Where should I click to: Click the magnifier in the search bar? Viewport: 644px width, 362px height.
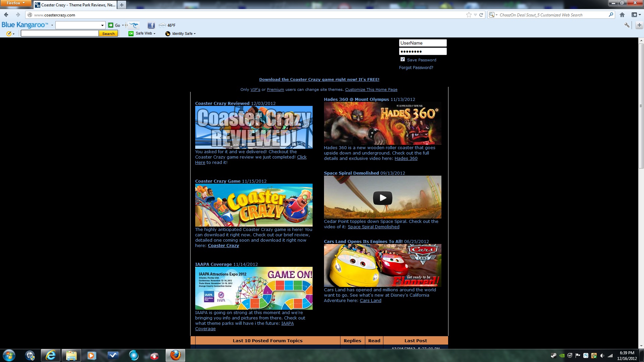click(x=611, y=15)
